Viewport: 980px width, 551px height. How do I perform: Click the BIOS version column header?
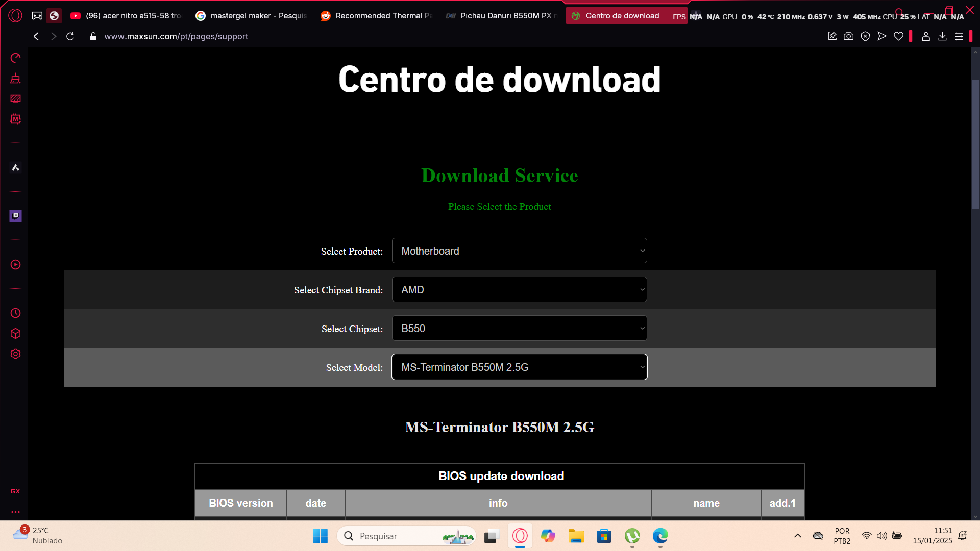click(241, 503)
